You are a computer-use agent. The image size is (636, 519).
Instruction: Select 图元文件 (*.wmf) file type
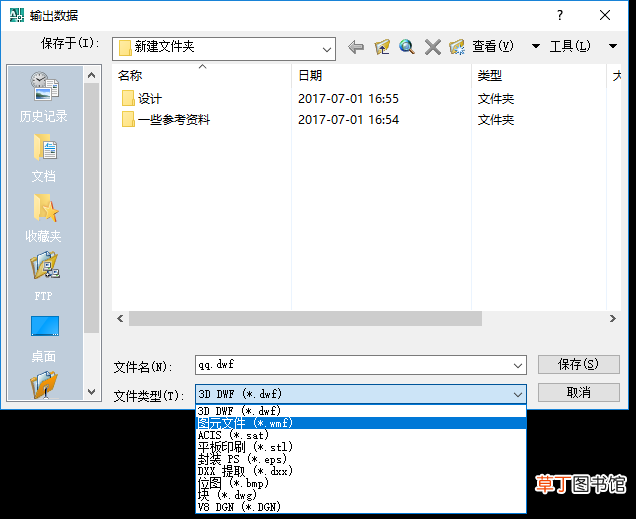pyautogui.click(x=361, y=423)
